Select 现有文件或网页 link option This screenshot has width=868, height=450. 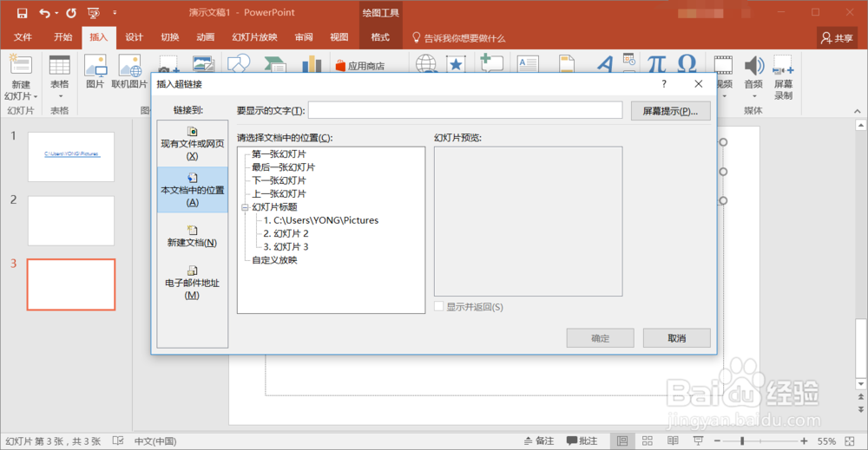pyautogui.click(x=192, y=143)
